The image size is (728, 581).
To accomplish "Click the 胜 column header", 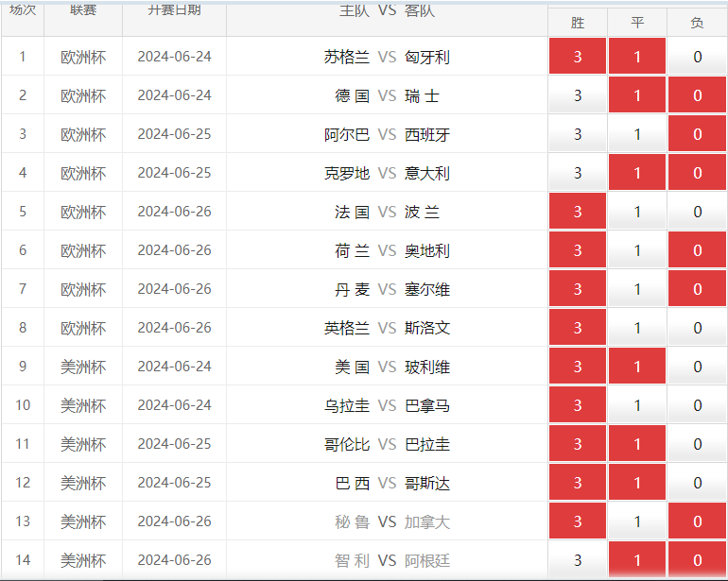I will [x=577, y=23].
